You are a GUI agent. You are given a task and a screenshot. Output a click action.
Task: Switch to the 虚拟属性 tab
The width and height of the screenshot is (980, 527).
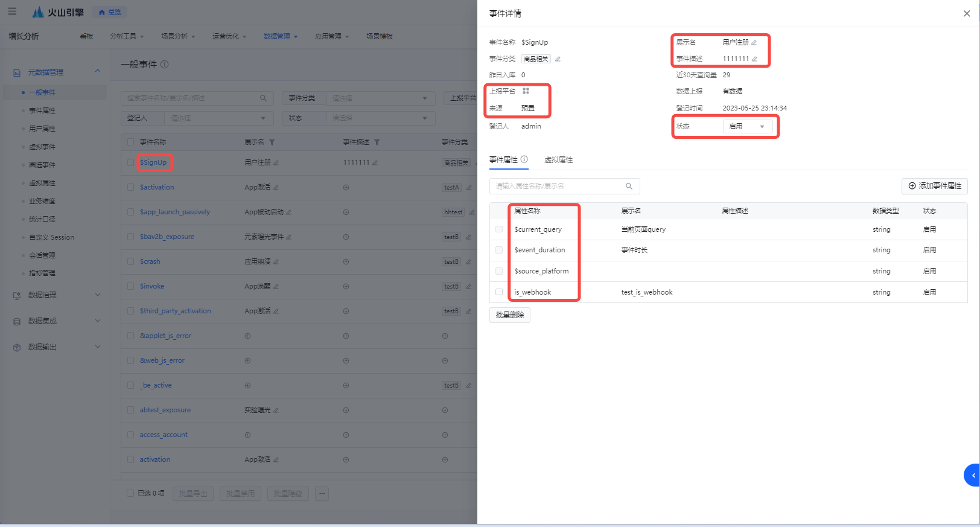click(559, 160)
